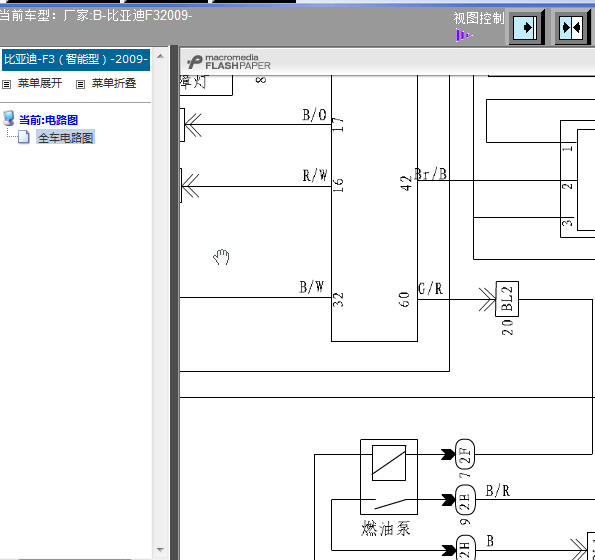Click the 燃油泵 fuel pump relay symbol

(389, 477)
